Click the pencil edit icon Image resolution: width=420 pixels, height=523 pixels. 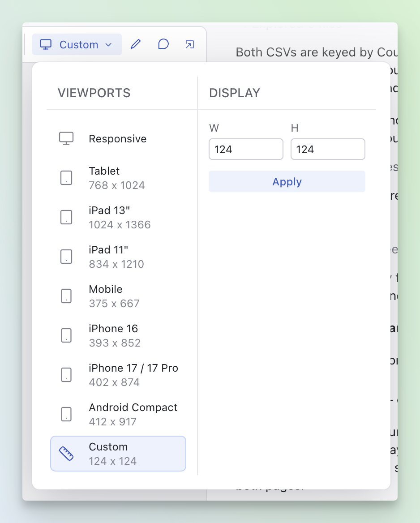click(135, 44)
